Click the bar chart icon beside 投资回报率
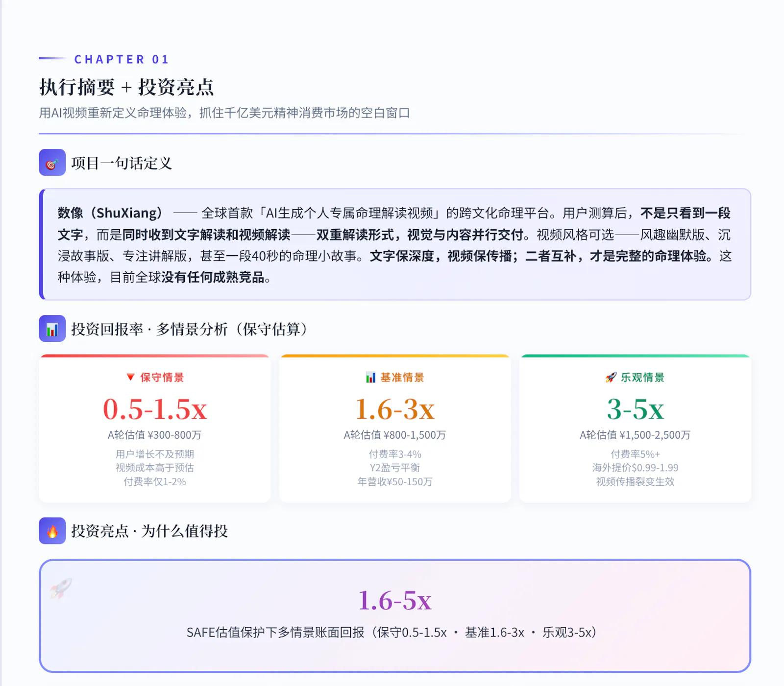784x686 pixels. click(52, 329)
